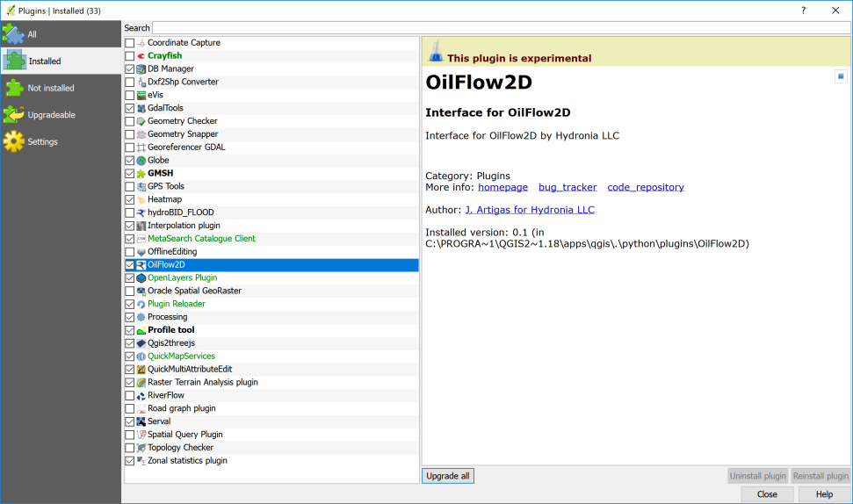Image resolution: width=853 pixels, height=504 pixels.
Task: Click the Globe plugin icon
Action: pyautogui.click(x=141, y=161)
